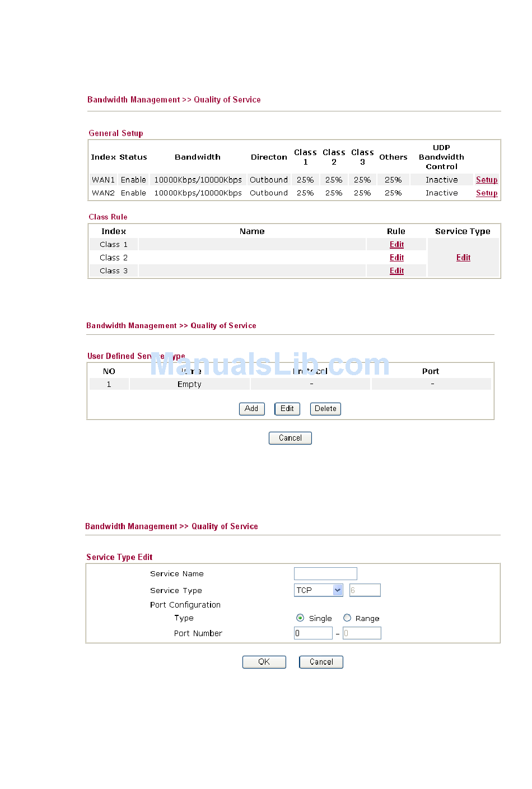Open the Service Type Edit link
532x789 pixels.
(x=463, y=258)
